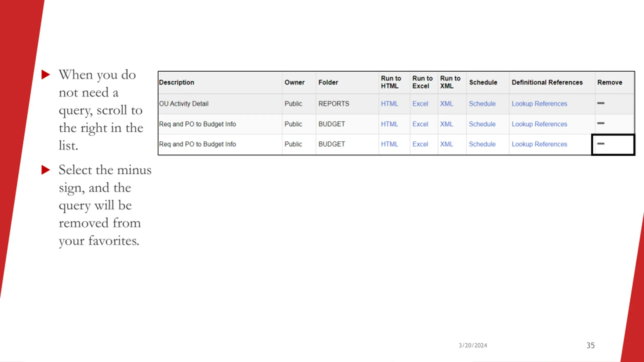644x362 pixels.
Task: Click the Folder column header
Action: pos(328,82)
